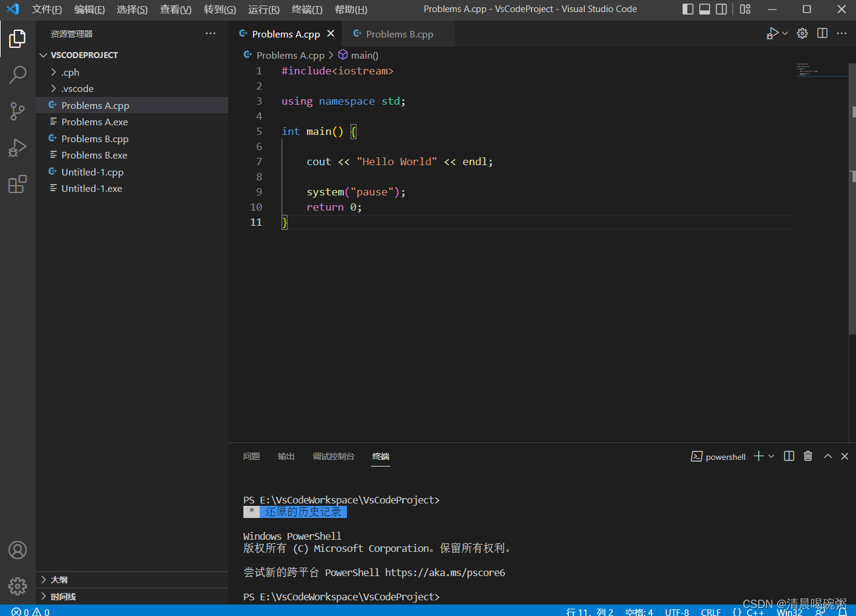
Task: Expand the .cph folder
Action: (132, 72)
